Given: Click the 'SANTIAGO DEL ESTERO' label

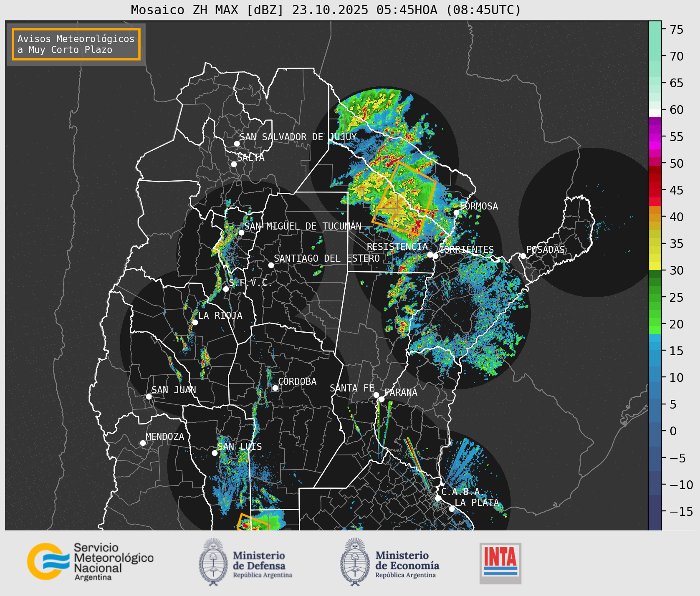Looking at the screenshot, I should pyautogui.click(x=327, y=258).
